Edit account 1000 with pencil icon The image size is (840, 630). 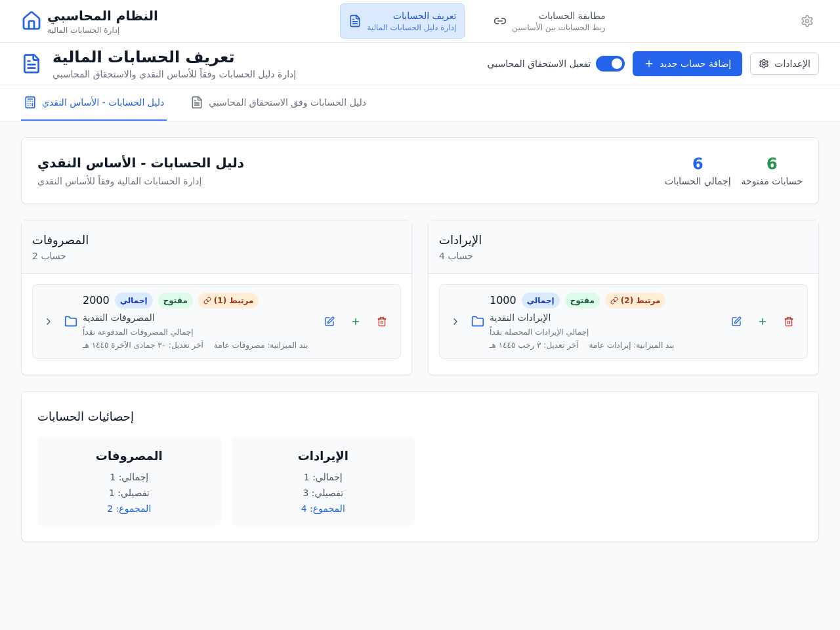click(736, 322)
